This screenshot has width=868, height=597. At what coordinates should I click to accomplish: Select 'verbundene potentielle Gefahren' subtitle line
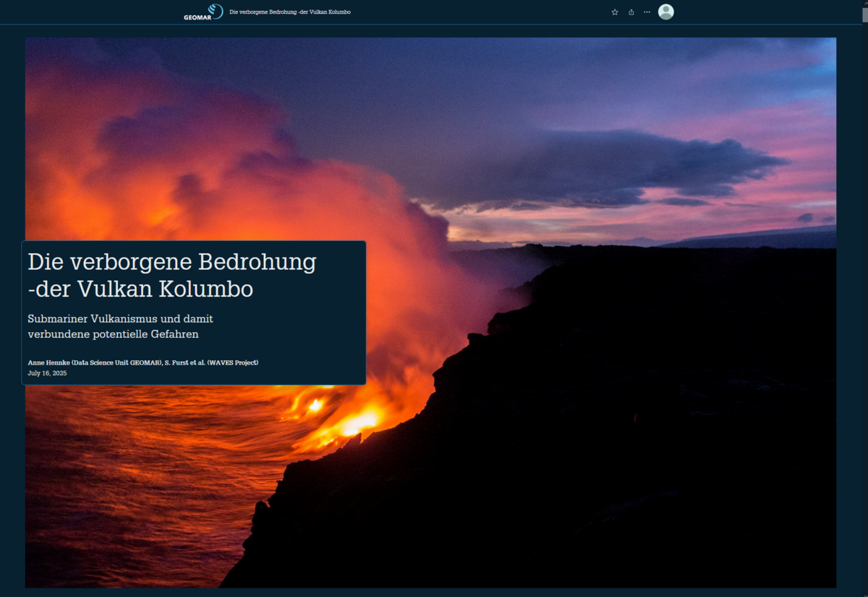pyautogui.click(x=113, y=334)
